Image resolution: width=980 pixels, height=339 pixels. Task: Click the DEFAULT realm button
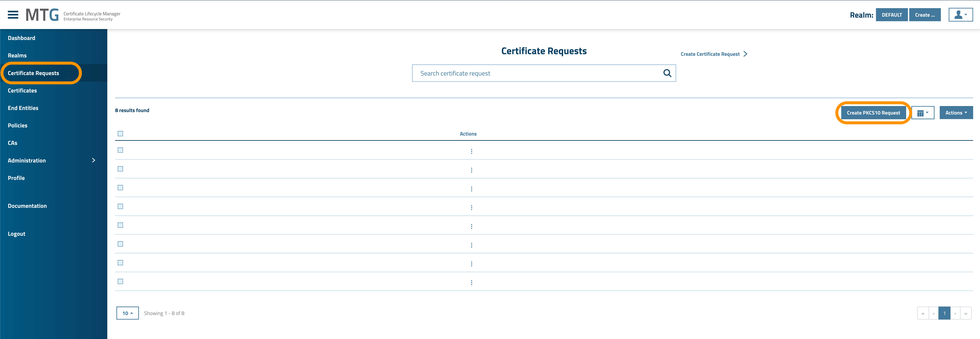point(892,15)
